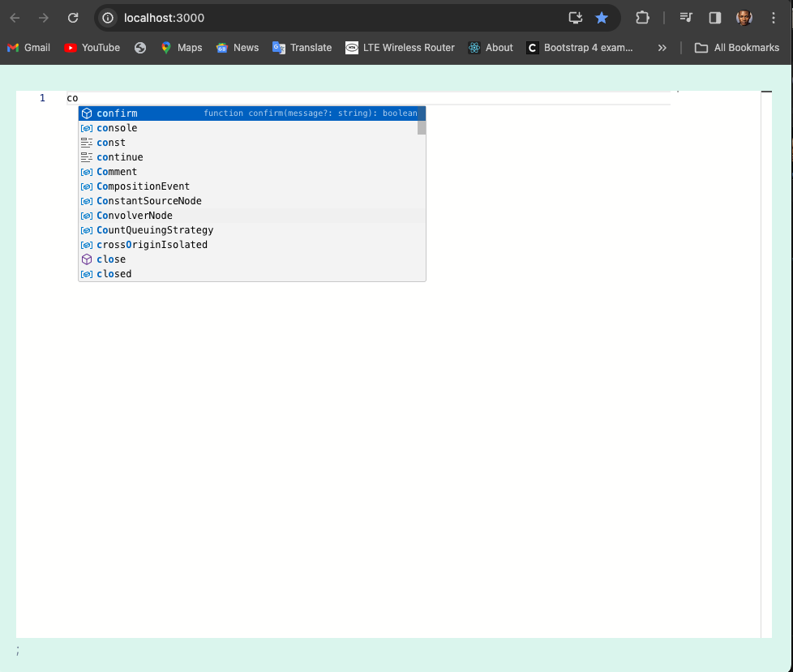Open the Extensions puzzle icon
The height and width of the screenshot is (672, 793).
[642, 18]
